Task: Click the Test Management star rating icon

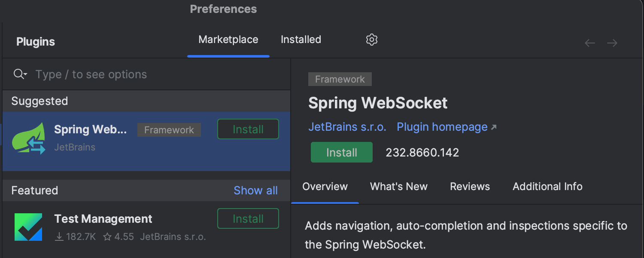Action: click(107, 237)
